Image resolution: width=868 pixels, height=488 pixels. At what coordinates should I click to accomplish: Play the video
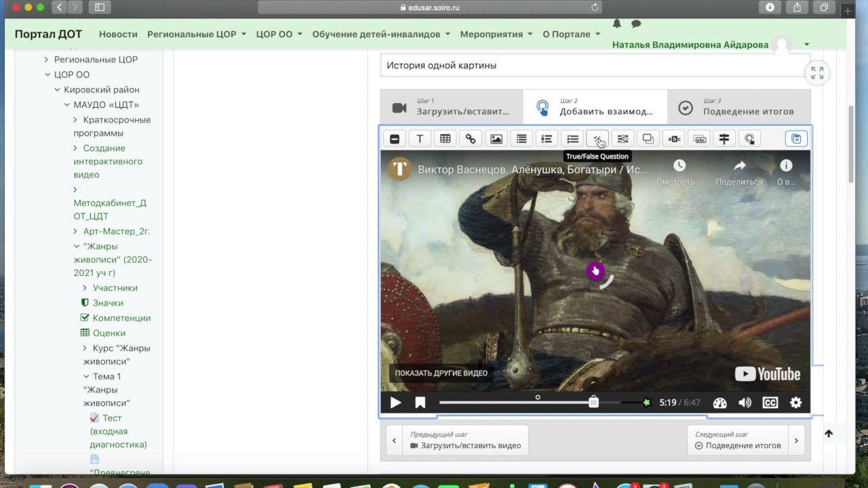[396, 403]
